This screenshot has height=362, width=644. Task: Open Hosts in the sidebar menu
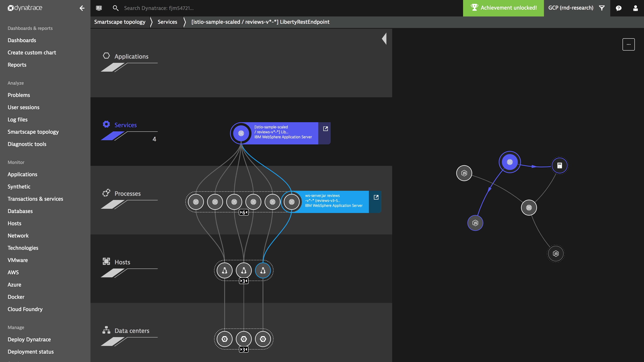tap(15, 223)
